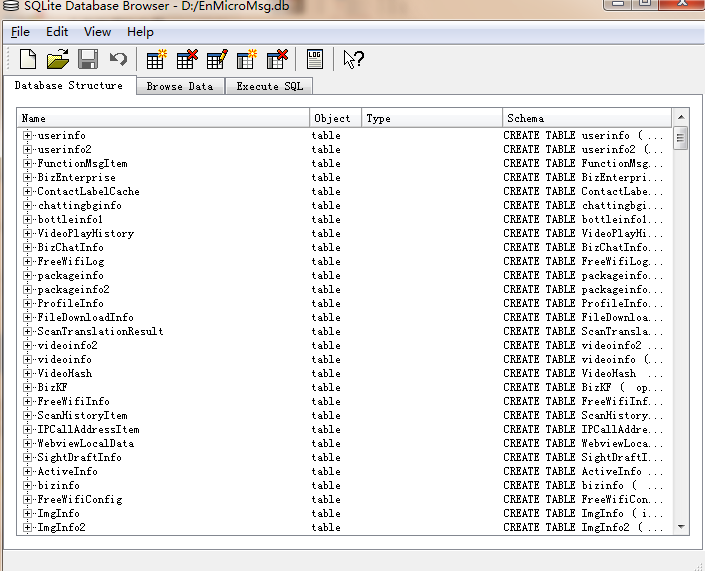
Task: Activate the What's This help cursor icon
Action: click(353, 59)
